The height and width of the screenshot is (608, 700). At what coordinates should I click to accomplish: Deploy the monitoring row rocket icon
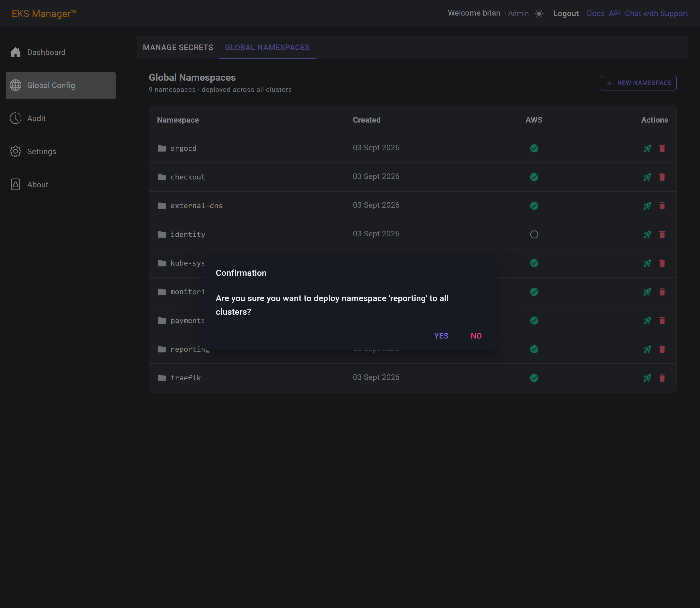[647, 292]
